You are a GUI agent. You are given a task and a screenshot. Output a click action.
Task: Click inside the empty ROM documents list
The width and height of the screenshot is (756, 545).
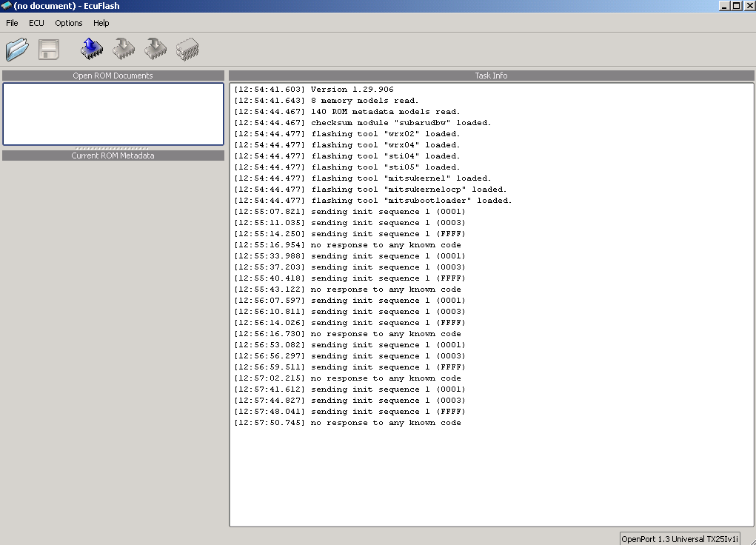coord(113,114)
